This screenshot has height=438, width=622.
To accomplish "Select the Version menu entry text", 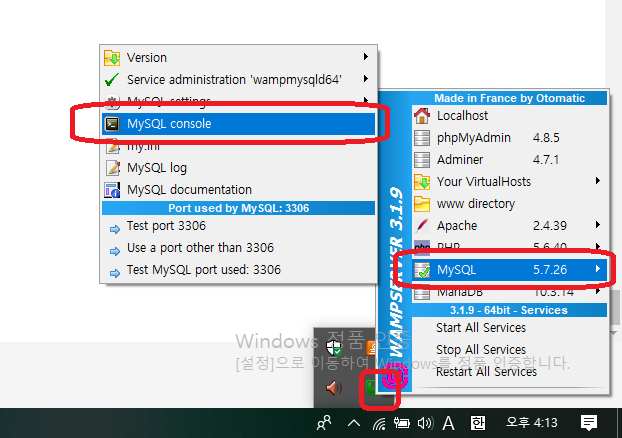I will (x=147, y=58).
